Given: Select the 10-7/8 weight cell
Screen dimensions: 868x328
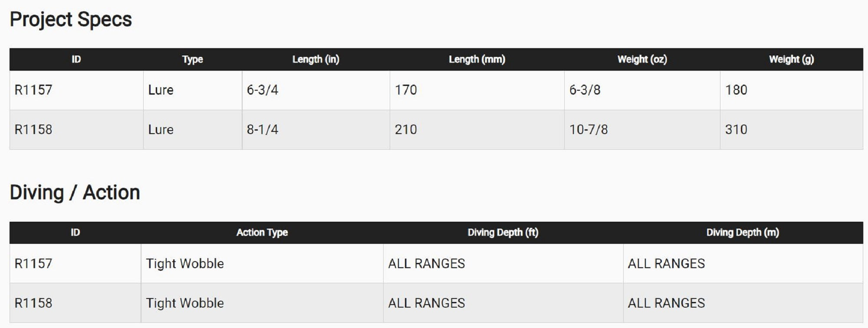Looking at the screenshot, I should tap(588, 130).
